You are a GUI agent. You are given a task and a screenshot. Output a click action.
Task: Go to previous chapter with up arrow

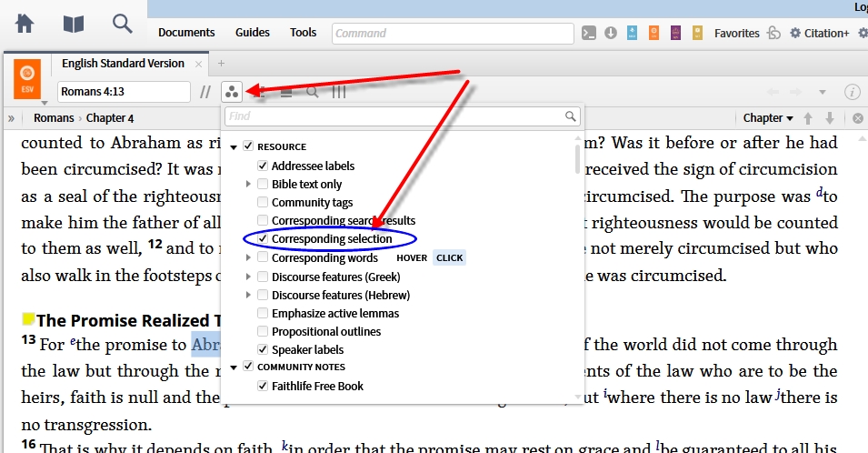coord(808,118)
